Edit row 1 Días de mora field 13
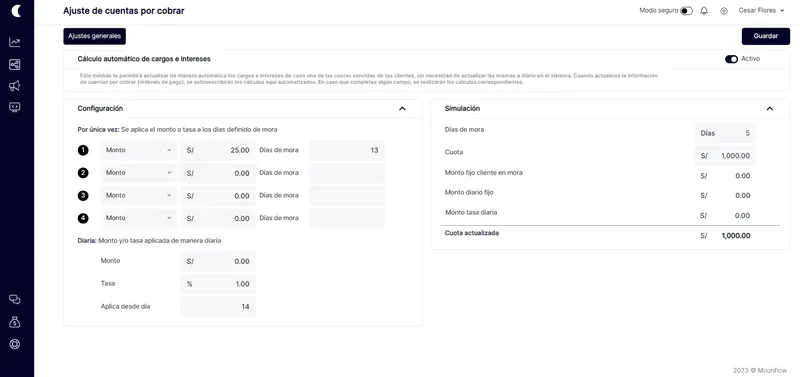 347,150
